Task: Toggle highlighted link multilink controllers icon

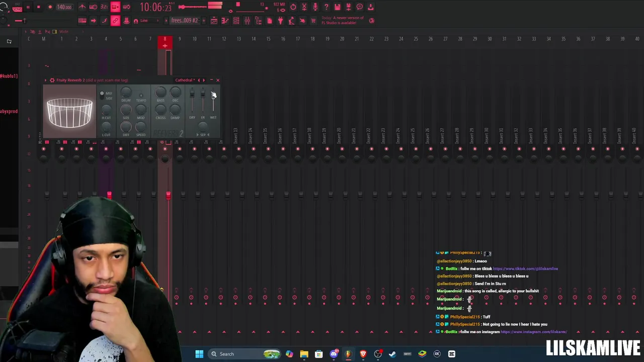Action: pos(115,21)
